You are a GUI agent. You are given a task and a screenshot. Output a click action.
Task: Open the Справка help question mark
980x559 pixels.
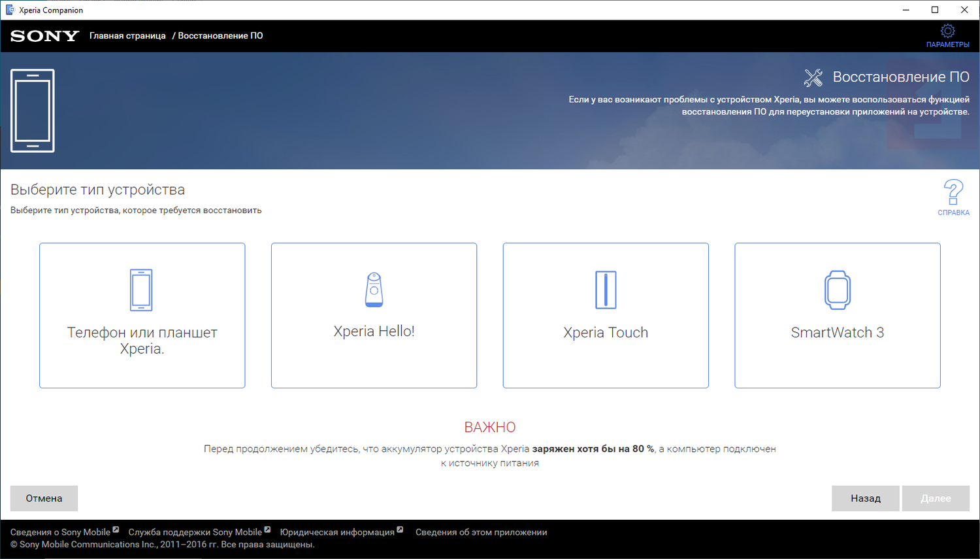coord(953,192)
